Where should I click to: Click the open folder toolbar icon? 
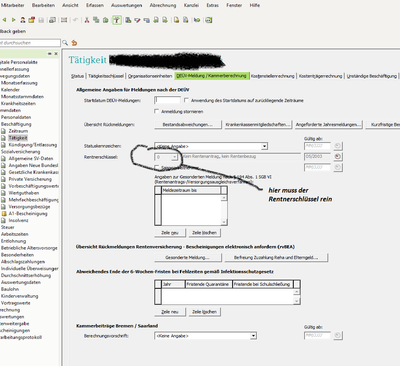tap(32, 20)
